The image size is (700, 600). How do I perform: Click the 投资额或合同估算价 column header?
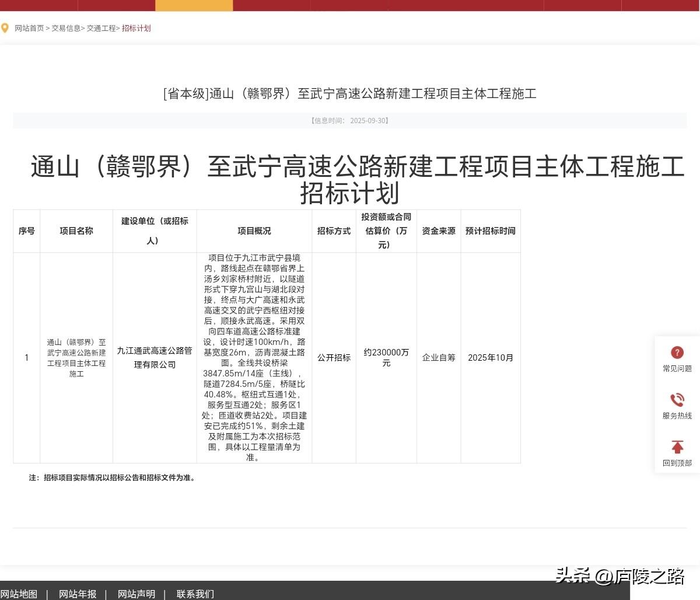click(x=386, y=231)
